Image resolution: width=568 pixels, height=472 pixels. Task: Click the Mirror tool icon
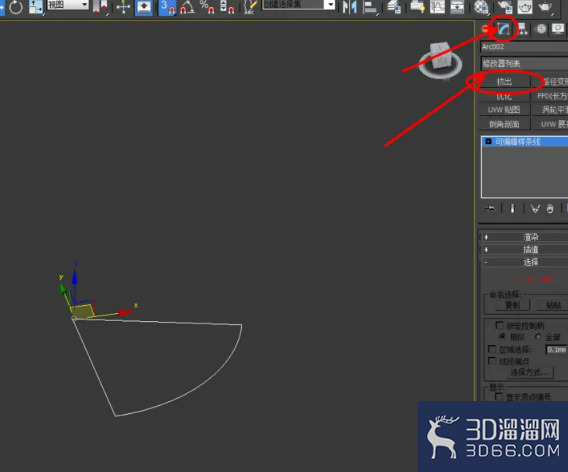coord(350,7)
